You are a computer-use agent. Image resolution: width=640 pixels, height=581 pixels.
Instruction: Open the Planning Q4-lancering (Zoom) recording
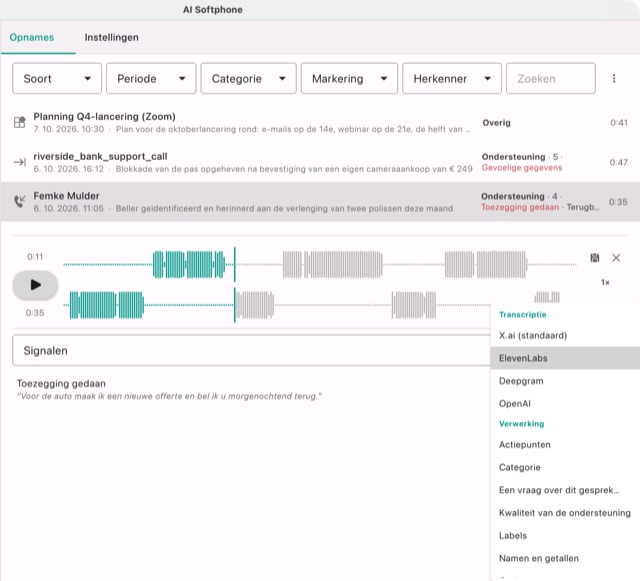coord(320,122)
